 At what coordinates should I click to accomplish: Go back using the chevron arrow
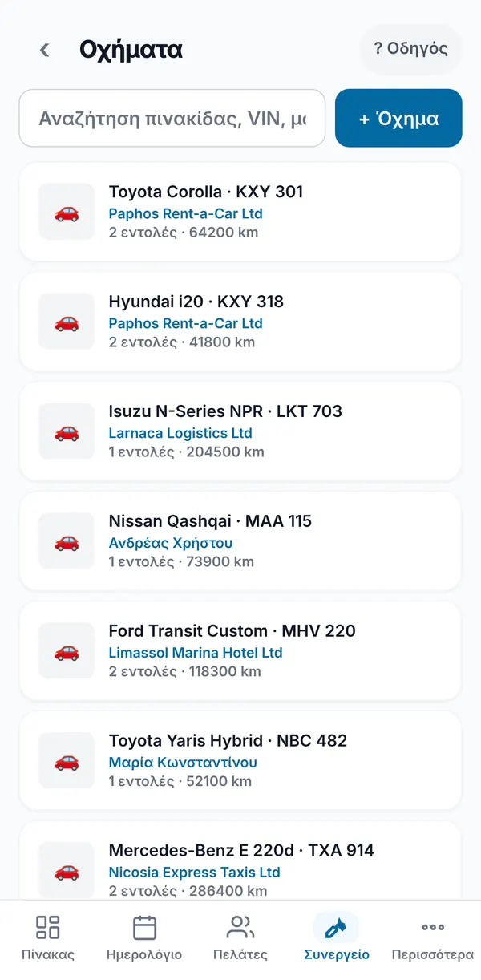[x=45, y=50]
